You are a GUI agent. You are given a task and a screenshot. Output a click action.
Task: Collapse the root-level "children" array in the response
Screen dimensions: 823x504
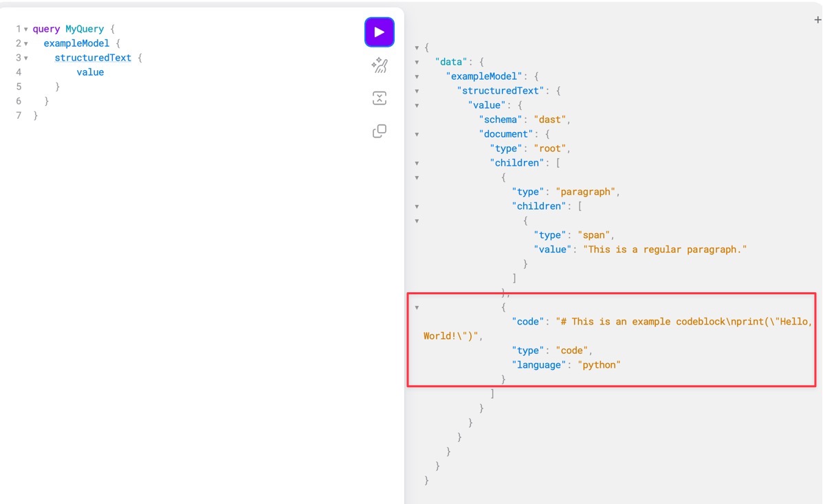point(417,163)
